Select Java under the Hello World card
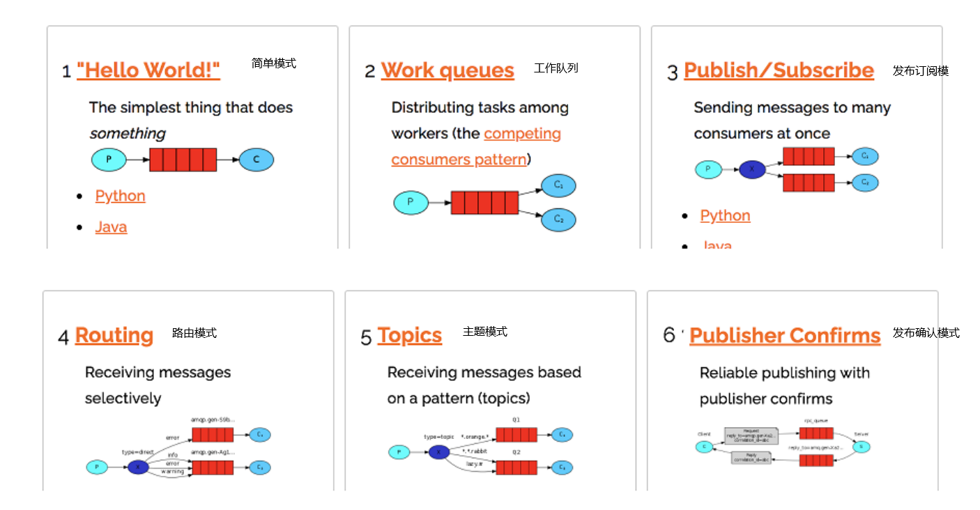Viewport: 980px width, 510px height. [x=112, y=227]
